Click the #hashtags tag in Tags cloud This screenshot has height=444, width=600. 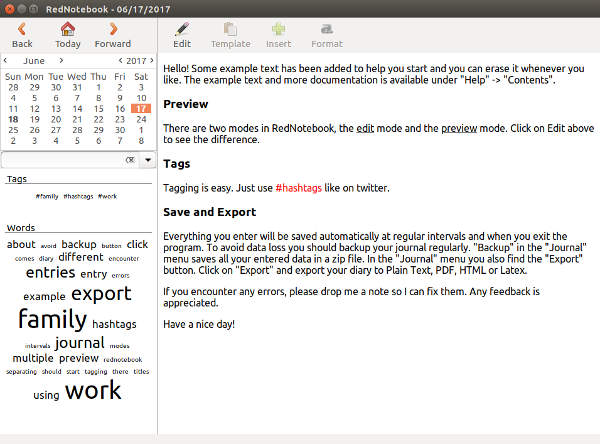[x=78, y=196]
